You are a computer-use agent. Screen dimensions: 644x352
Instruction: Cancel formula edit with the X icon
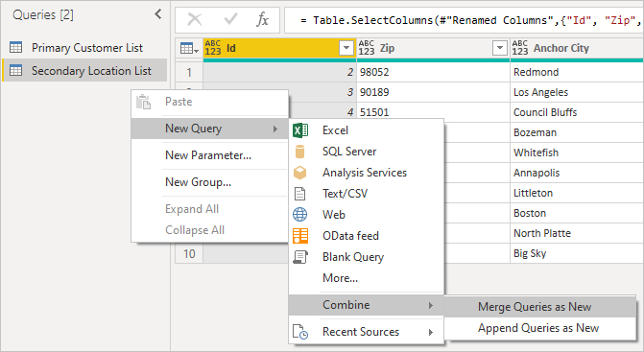pos(194,19)
